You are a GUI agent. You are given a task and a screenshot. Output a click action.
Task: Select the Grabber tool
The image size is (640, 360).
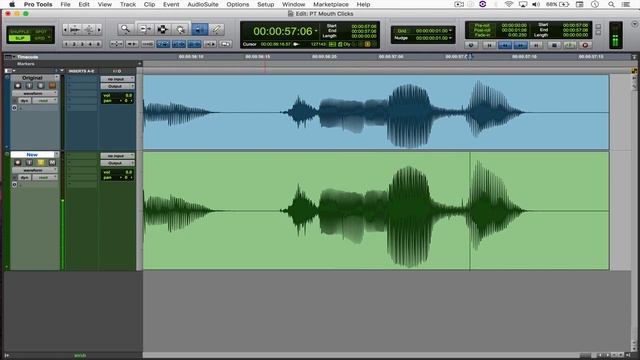click(180, 29)
